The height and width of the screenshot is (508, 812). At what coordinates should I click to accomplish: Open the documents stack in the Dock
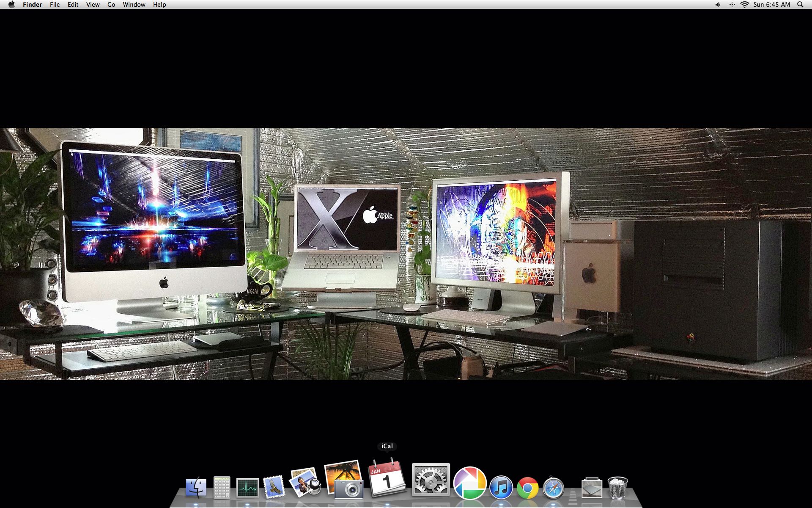coord(592,488)
